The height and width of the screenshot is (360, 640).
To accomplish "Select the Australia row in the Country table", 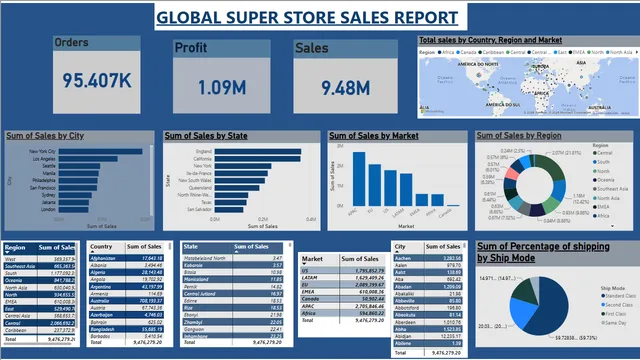I will 127,301.
